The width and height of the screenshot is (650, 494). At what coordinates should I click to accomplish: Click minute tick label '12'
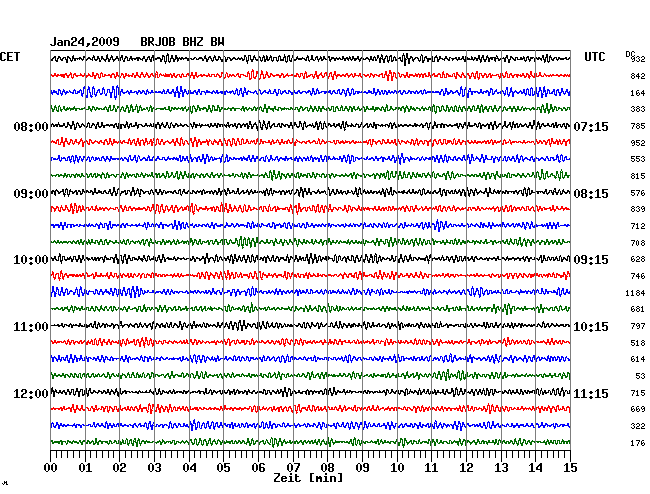click(466, 467)
